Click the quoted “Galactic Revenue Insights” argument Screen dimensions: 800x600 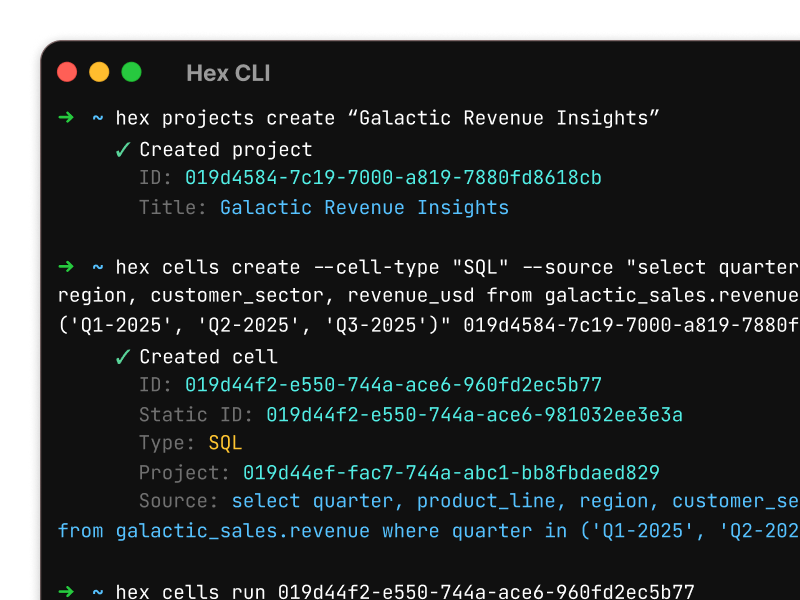coord(504,118)
